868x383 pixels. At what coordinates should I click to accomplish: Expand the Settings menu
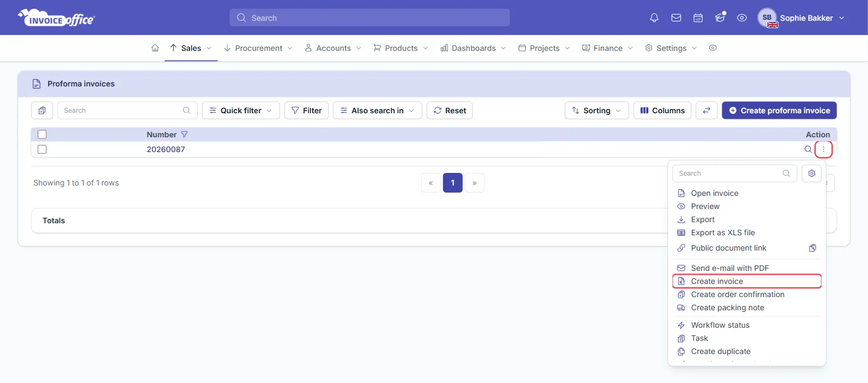(671, 48)
